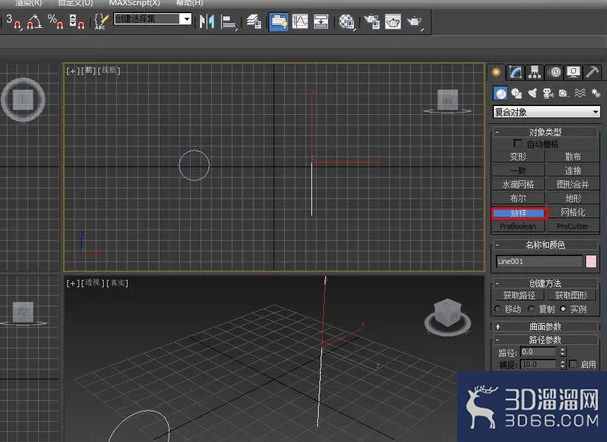
Task: Select the 移动 radio button
Action: tap(497, 308)
